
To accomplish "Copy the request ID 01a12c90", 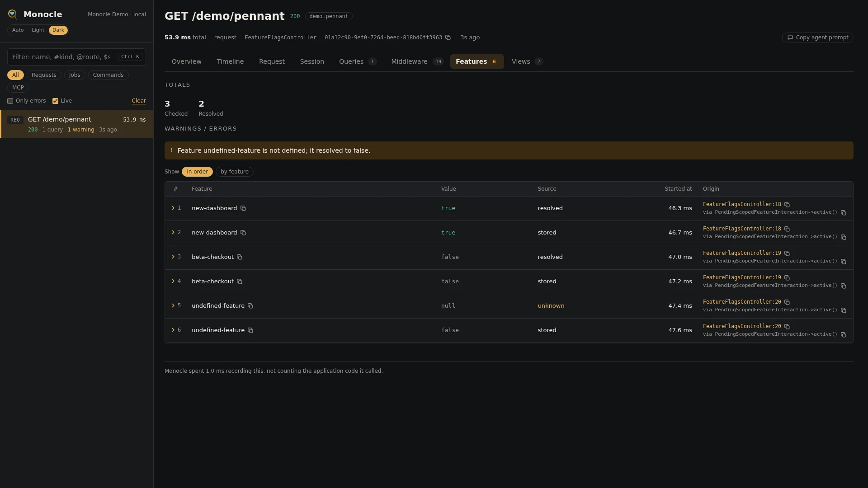I will [448, 38].
